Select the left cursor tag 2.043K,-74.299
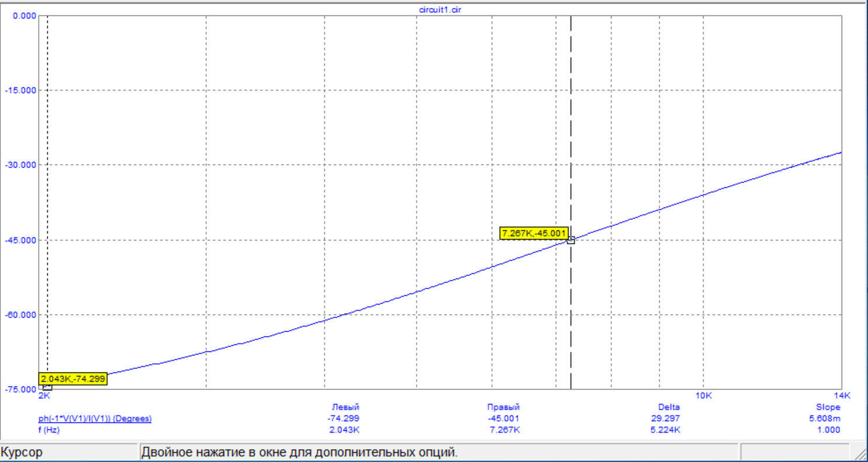Image resolution: width=868 pixels, height=462 pixels. [x=73, y=379]
